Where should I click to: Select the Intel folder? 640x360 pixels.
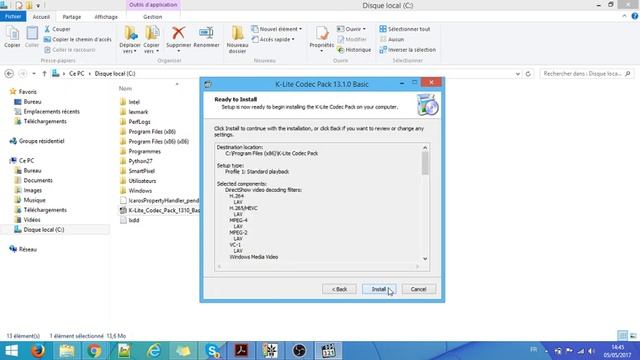tap(134, 102)
